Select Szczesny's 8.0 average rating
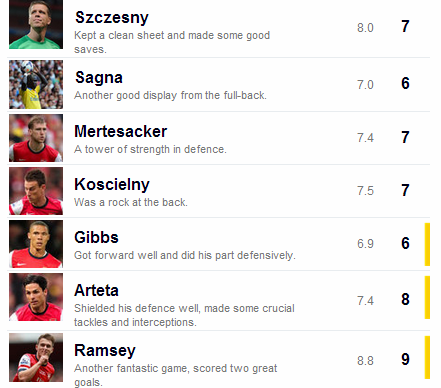The width and height of the screenshot is (441, 388). coord(365,28)
